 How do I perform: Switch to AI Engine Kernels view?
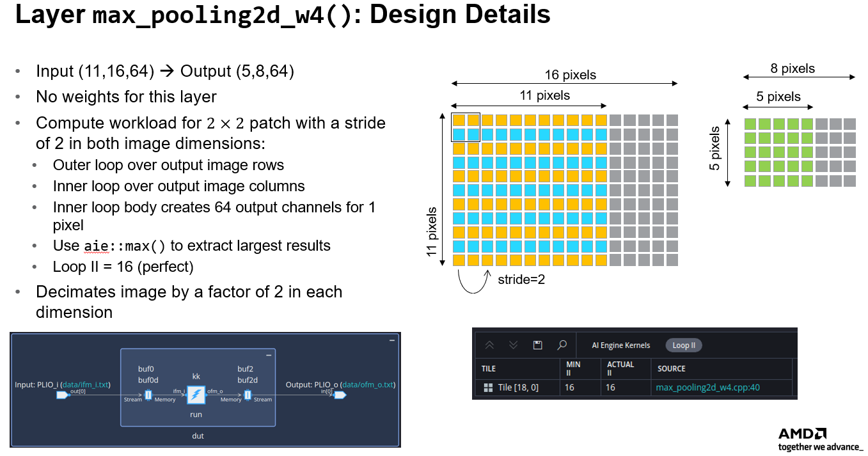621,345
